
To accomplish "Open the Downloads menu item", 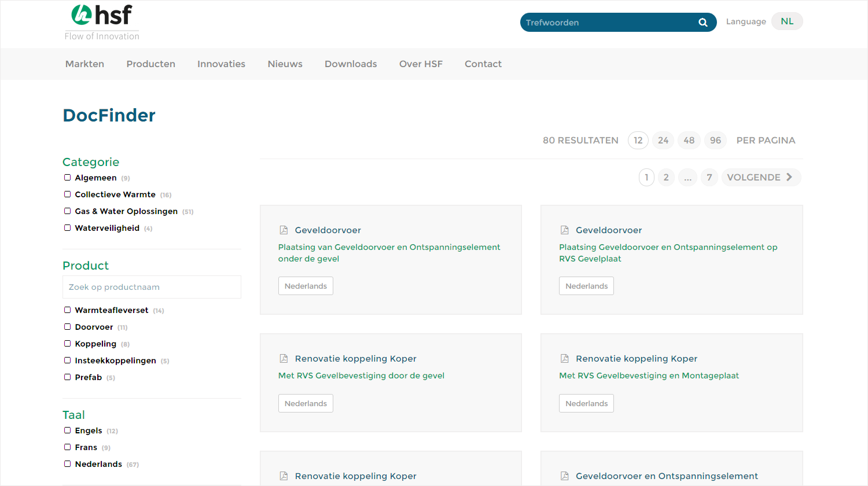I will coord(351,64).
